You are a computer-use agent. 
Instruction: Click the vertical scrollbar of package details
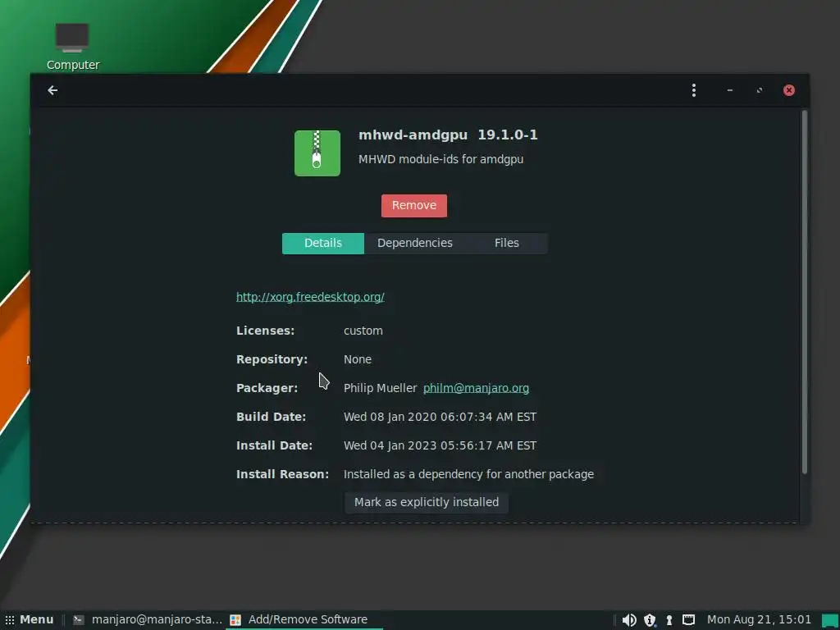804,292
